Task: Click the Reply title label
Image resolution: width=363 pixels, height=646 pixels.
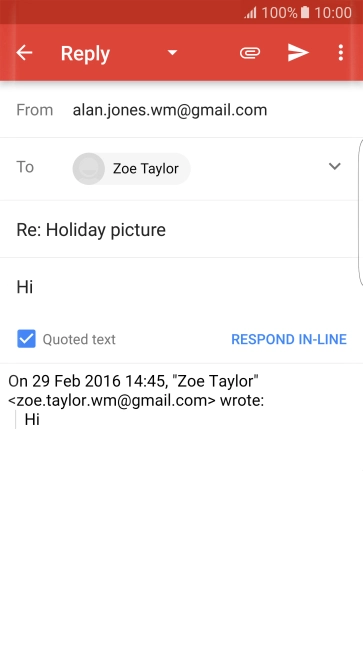Action: (85, 54)
